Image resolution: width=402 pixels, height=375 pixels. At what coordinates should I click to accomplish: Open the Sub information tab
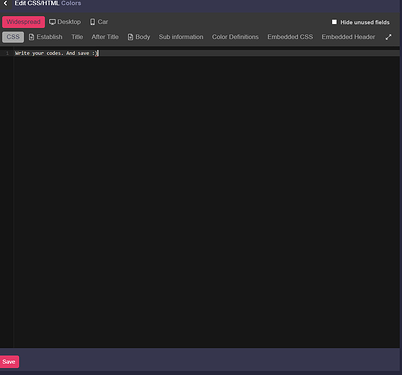[x=181, y=37]
